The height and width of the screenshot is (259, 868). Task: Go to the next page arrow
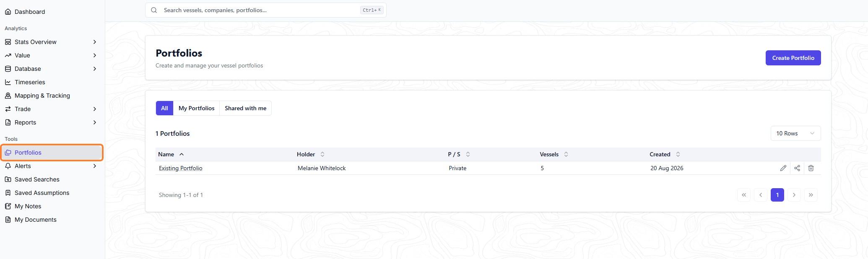pyautogui.click(x=794, y=195)
